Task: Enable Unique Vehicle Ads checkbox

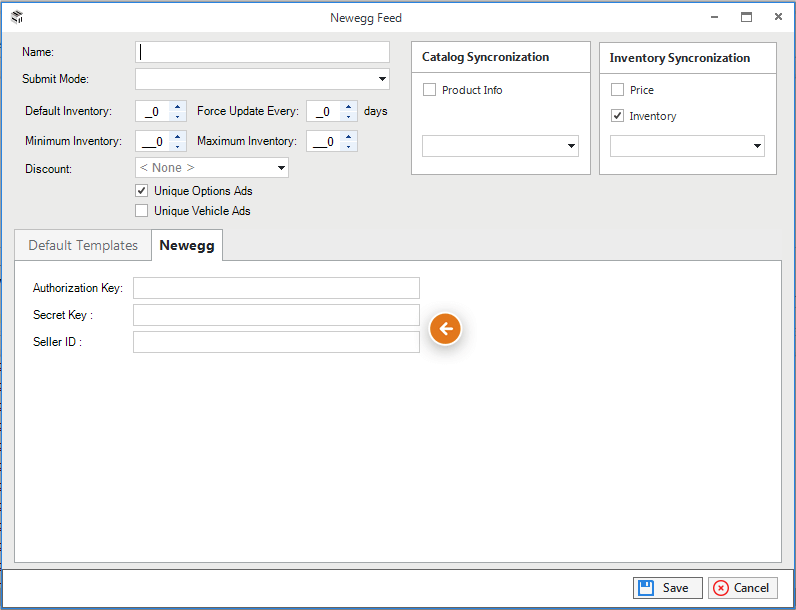Action: [142, 211]
